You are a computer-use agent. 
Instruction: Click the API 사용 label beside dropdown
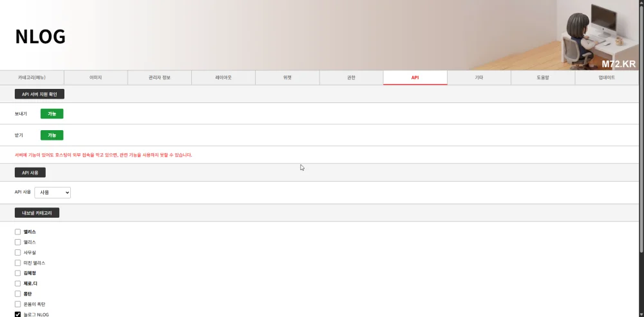point(23,192)
